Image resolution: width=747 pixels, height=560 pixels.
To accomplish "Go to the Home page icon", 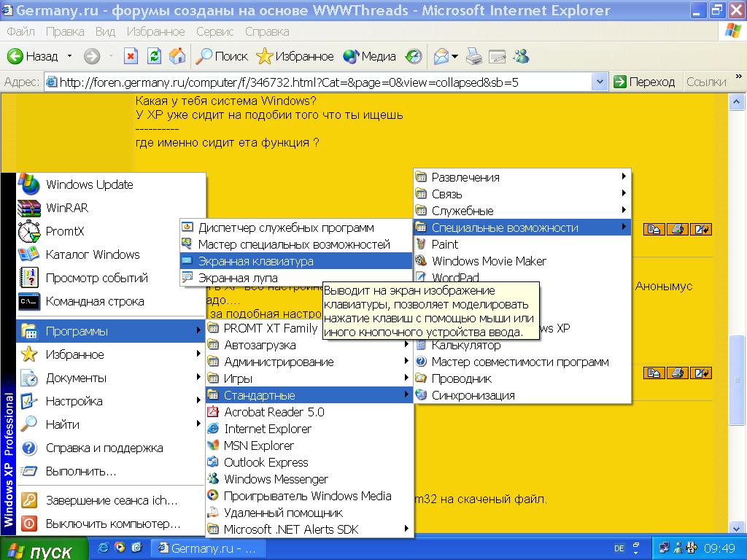I will click(177, 56).
